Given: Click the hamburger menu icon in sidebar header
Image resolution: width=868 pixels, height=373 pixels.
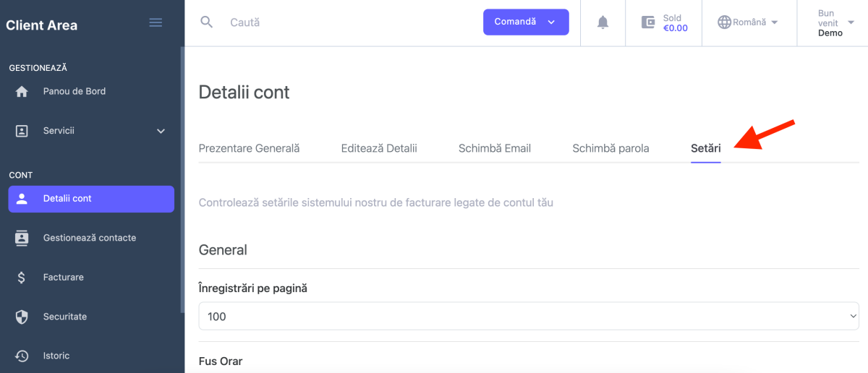Looking at the screenshot, I should point(156,23).
